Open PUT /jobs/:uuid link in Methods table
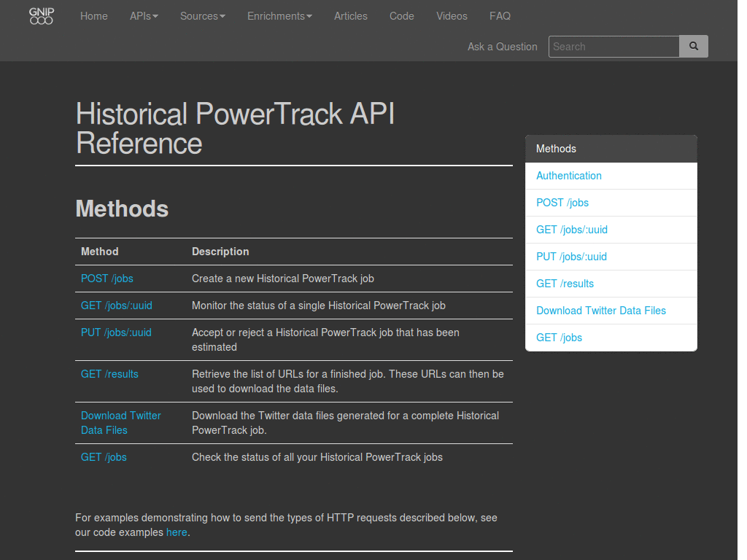 point(116,332)
